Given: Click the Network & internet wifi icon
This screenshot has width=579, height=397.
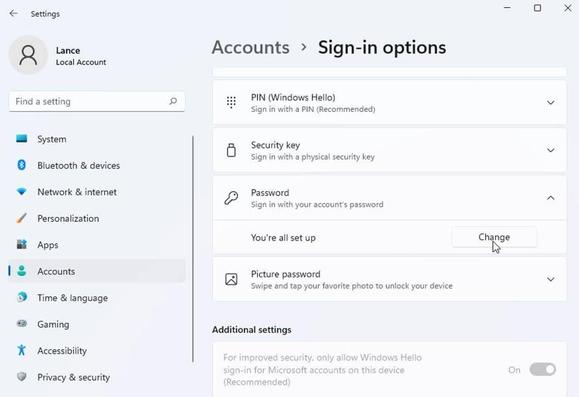Looking at the screenshot, I should click(22, 192).
